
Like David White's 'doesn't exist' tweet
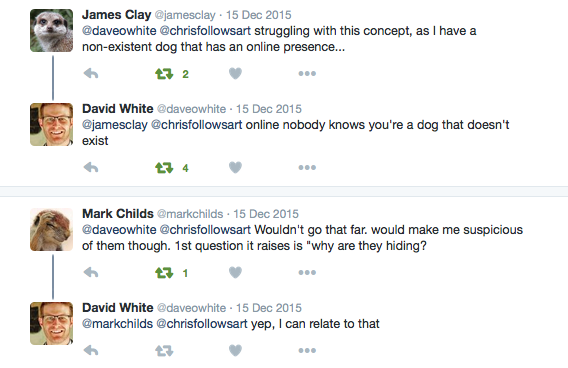[x=235, y=167]
